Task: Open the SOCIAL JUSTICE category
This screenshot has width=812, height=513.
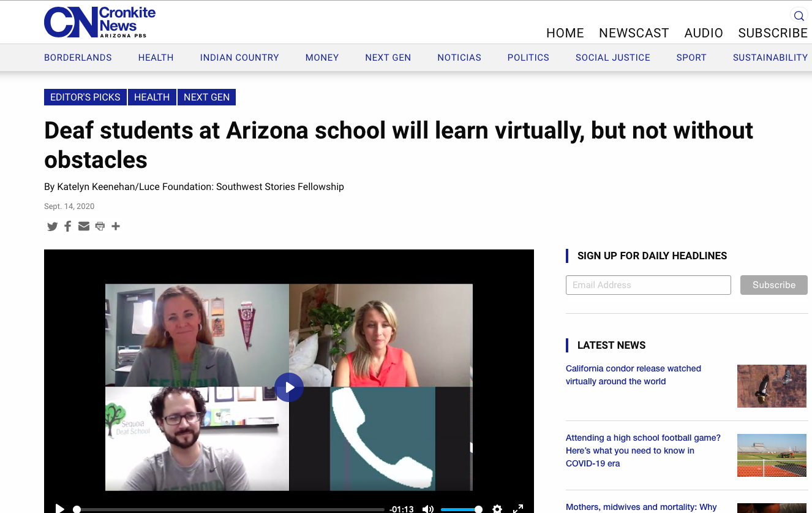Action: point(612,58)
